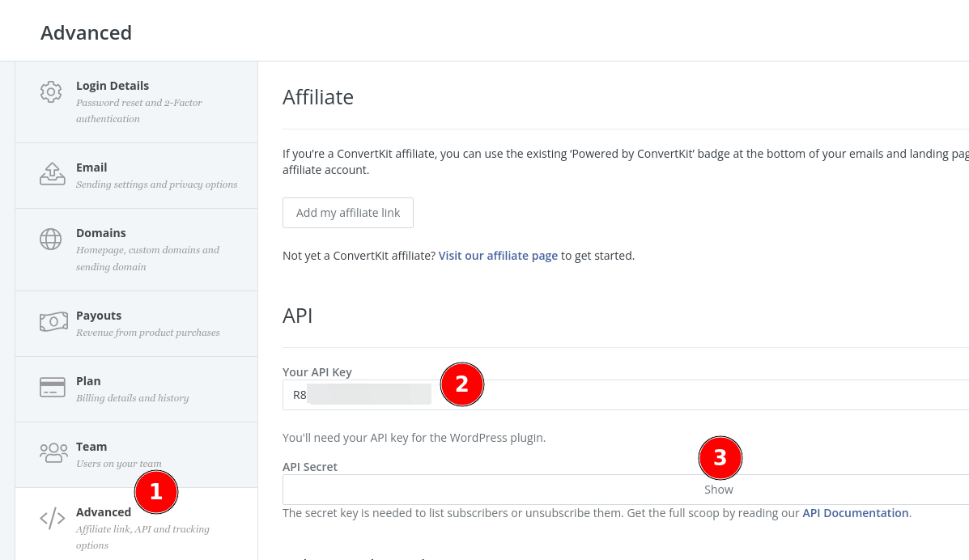969x560 pixels.
Task: Click the 'Sending settings and privacy options' description
Action: [157, 185]
